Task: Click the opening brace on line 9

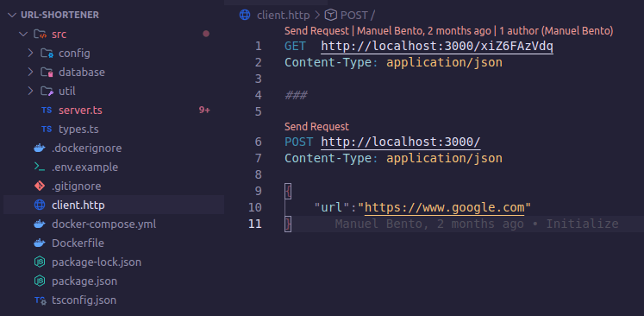Action: click(x=288, y=191)
